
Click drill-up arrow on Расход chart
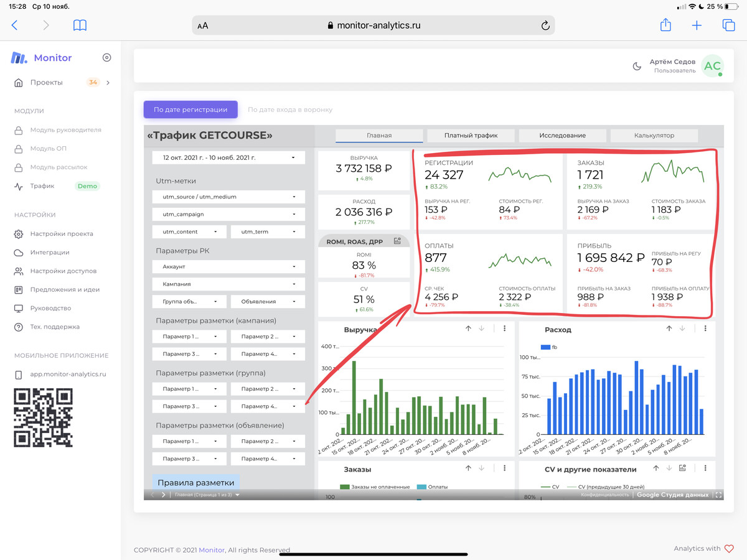669,329
